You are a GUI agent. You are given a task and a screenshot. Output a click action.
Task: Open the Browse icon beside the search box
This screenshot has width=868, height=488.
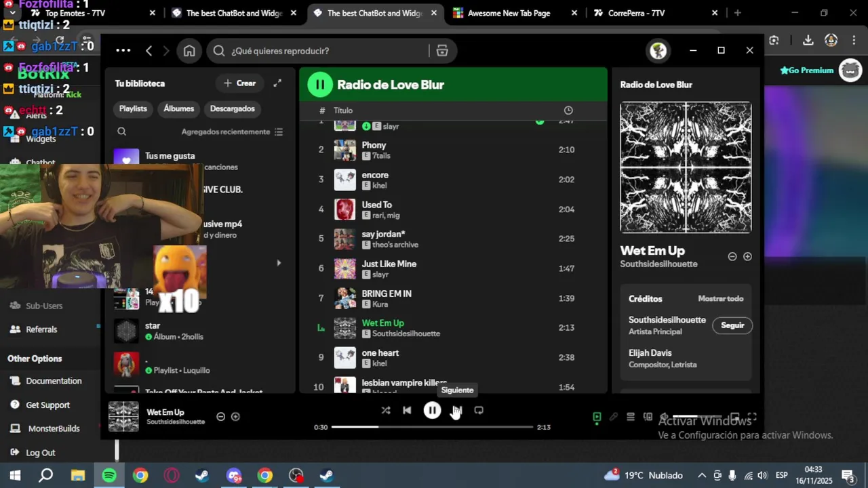point(442,51)
